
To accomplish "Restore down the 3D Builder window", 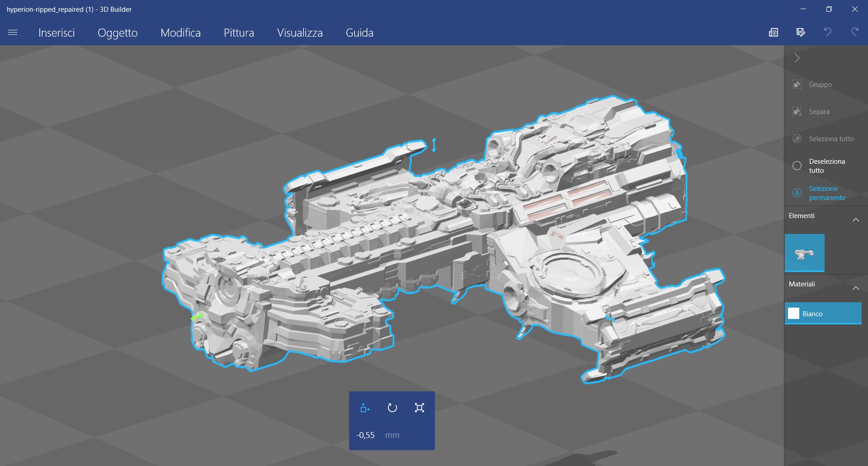I will [829, 9].
